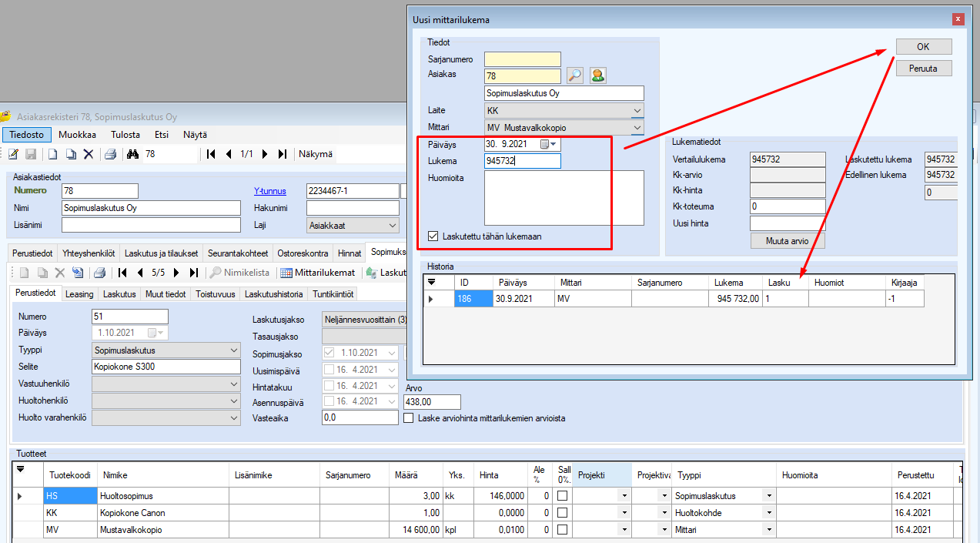Screen dimensions: 980x543
Task: Go to first customer record 1/1
Action: 211,154
